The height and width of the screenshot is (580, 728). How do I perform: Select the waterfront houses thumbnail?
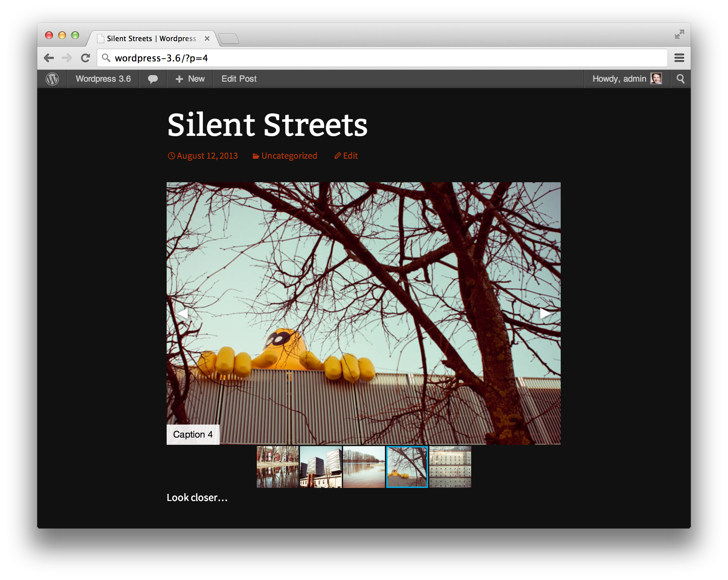click(x=277, y=467)
